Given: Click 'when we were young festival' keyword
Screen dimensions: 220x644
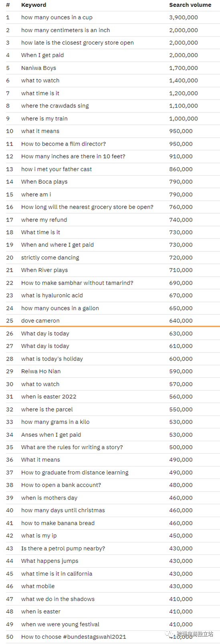Looking at the screenshot, I should (x=60, y=624).
